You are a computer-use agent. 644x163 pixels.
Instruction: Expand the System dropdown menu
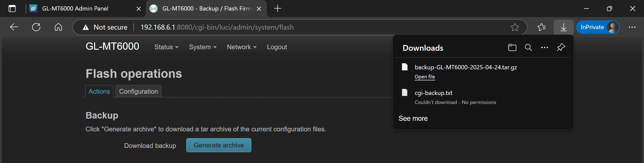(203, 47)
